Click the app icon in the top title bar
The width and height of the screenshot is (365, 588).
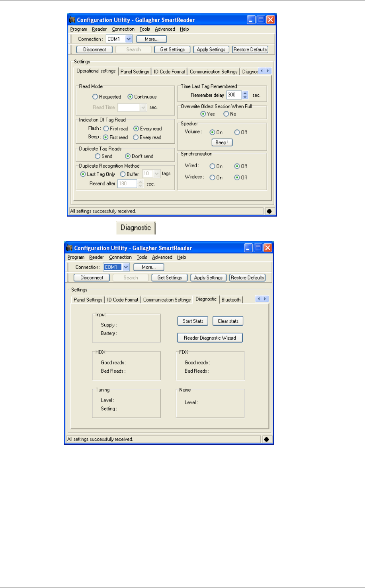(72, 20)
